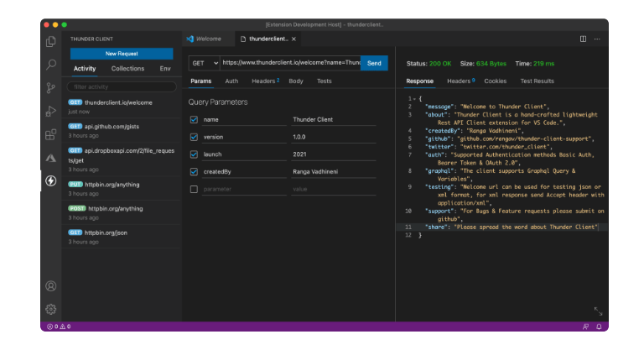Open the Azure icon in activity bar
Viewport: 644px width, 350px height.
coord(51,158)
